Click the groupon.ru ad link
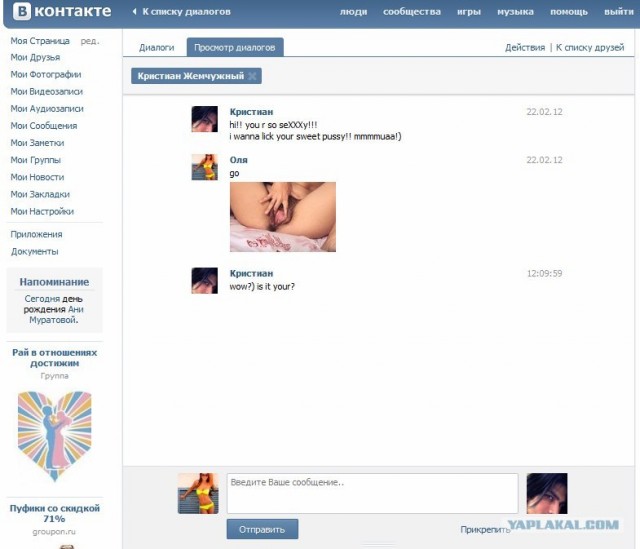 (x=54, y=532)
